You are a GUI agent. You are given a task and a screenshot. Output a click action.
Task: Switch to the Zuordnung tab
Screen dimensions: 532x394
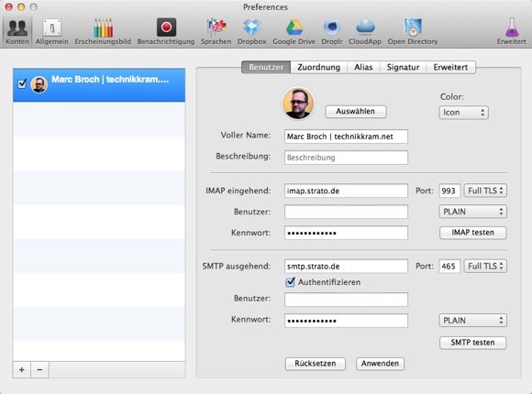pyautogui.click(x=319, y=67)
